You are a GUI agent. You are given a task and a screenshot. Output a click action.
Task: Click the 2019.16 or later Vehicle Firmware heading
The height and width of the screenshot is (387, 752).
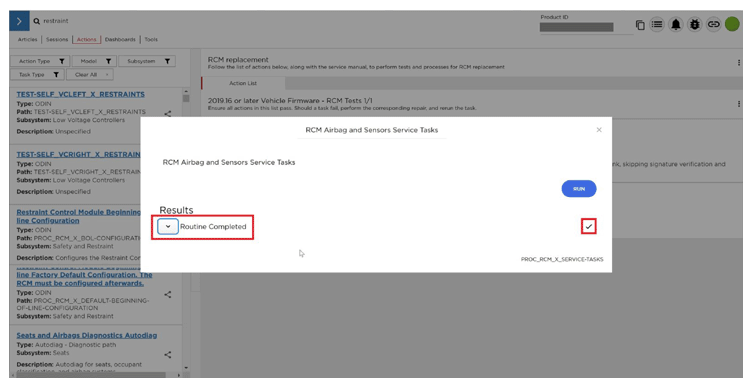tap(290, 101)
